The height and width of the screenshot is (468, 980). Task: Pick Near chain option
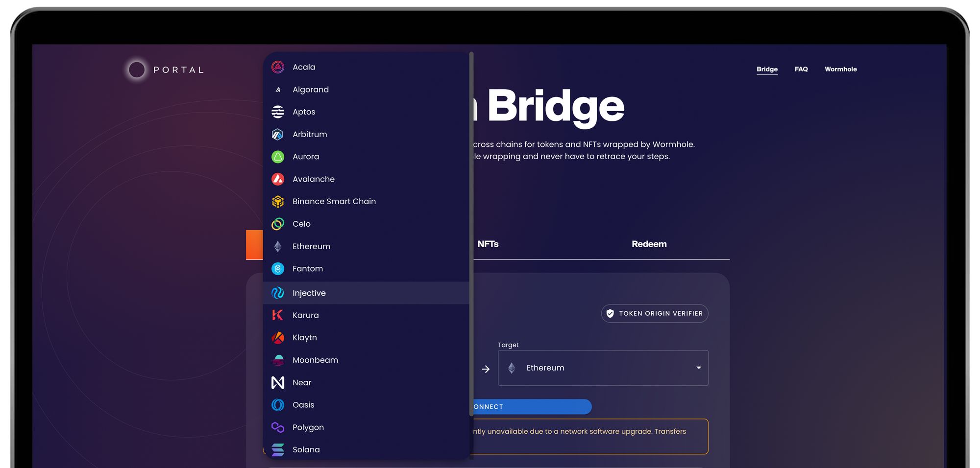(366, 382)
